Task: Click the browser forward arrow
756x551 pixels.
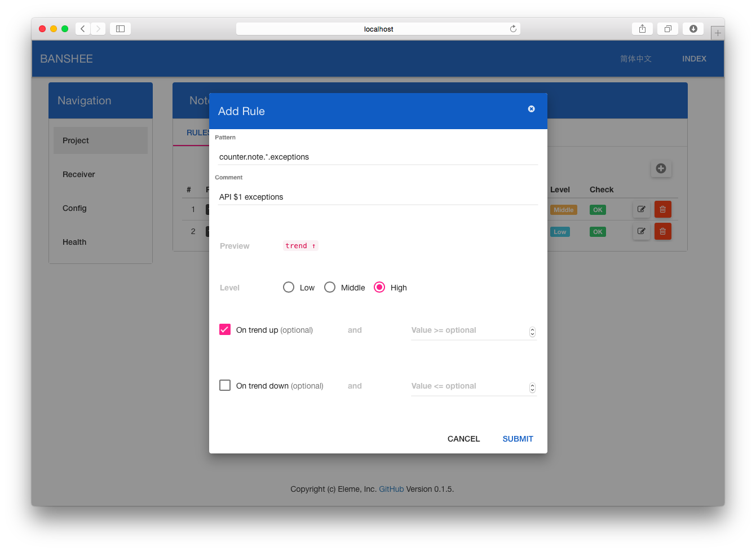Action: (x=98, y=29)
